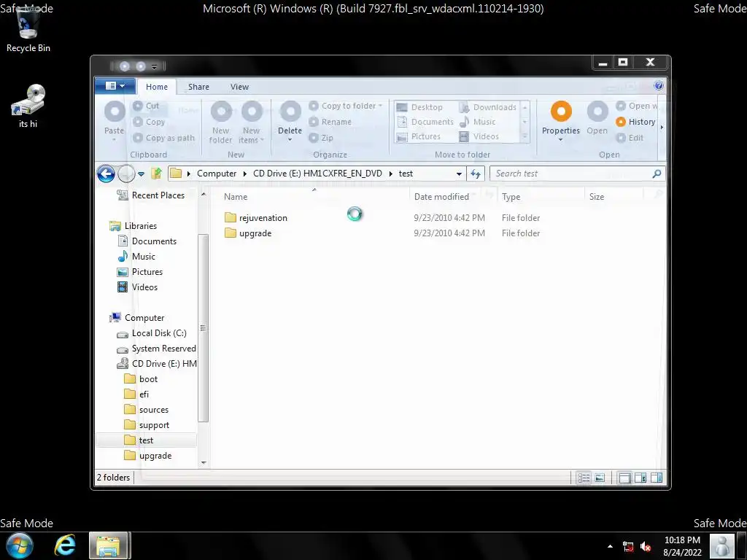Choose Desktop in Move to folder list
This screenshot has height=560, width=747.
pyautogui.click(x=419, y=107)
